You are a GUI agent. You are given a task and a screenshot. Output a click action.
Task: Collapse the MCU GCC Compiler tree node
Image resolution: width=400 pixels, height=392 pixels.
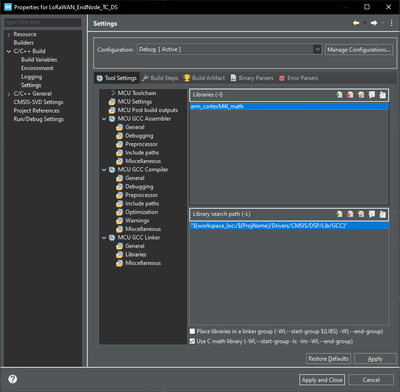[104, 170]
